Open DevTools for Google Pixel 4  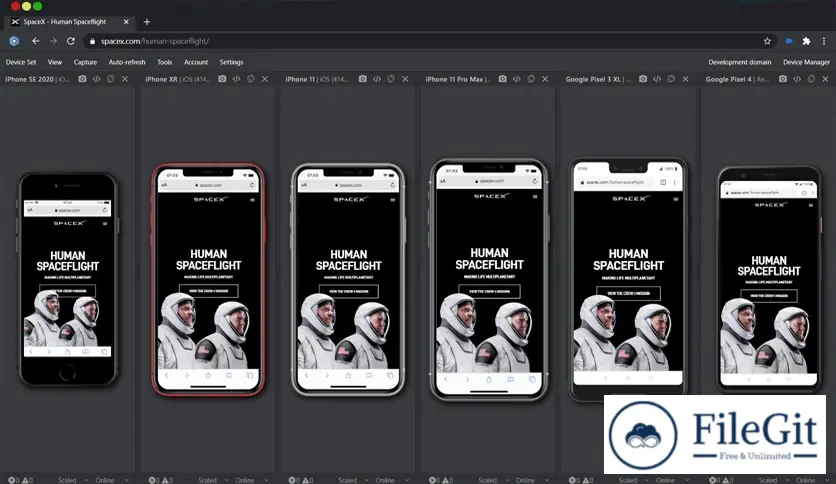pos(797,79)
